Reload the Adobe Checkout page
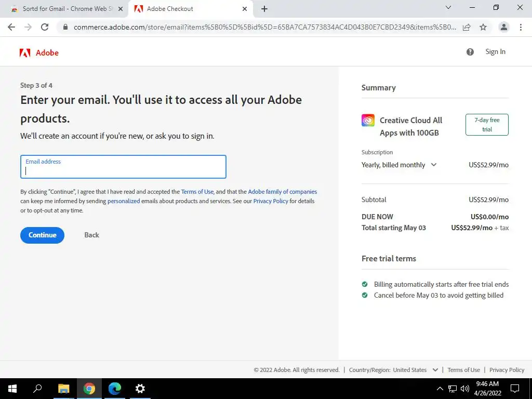 pos(45,27)
